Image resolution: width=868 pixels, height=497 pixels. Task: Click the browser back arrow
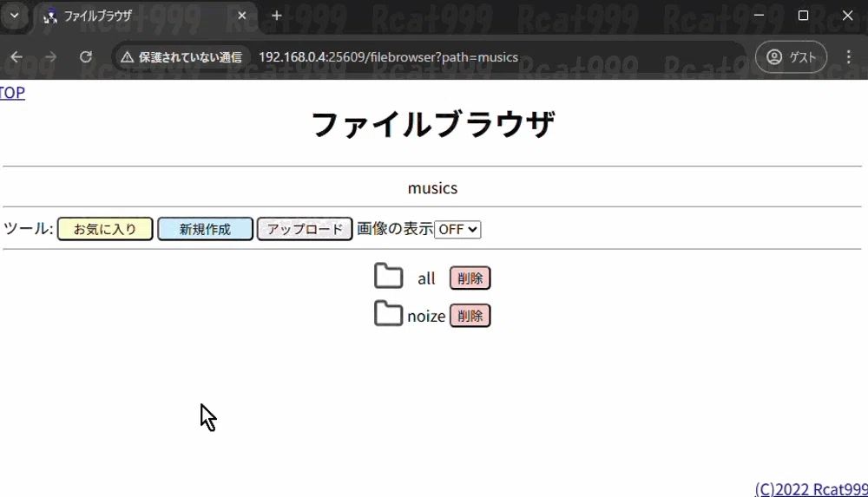pos(16,57)
